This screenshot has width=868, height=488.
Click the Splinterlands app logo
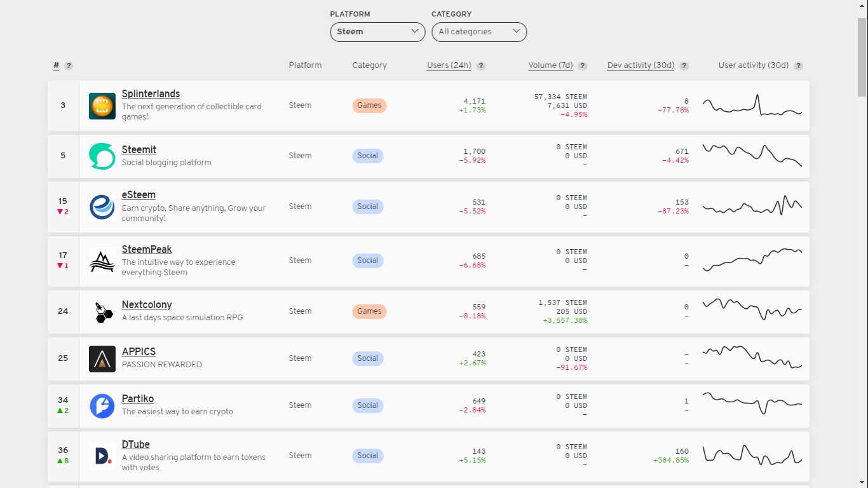[x=102, y=106]
